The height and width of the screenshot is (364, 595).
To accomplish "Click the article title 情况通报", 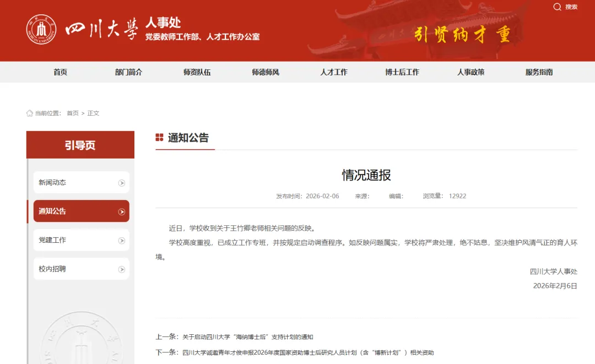I will click(x=366, y=175).
